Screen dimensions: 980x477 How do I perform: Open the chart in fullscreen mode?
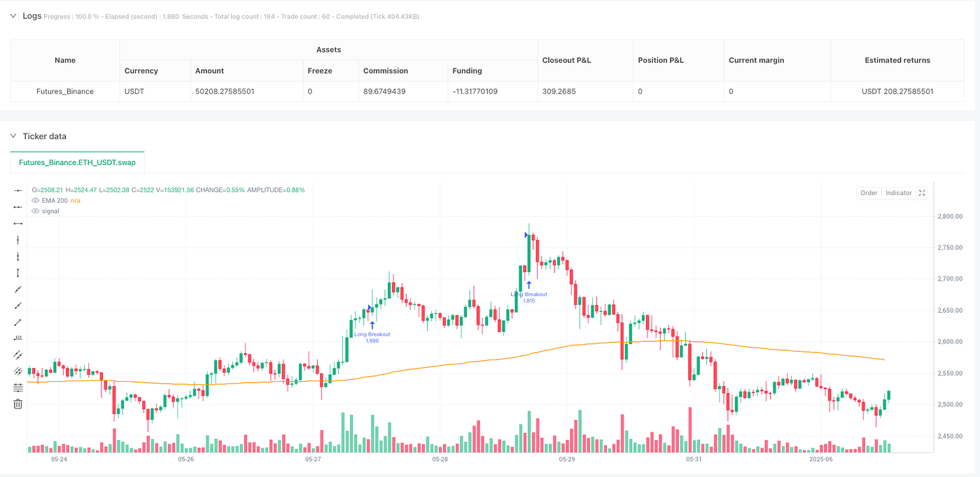click(x=922, y=192)
